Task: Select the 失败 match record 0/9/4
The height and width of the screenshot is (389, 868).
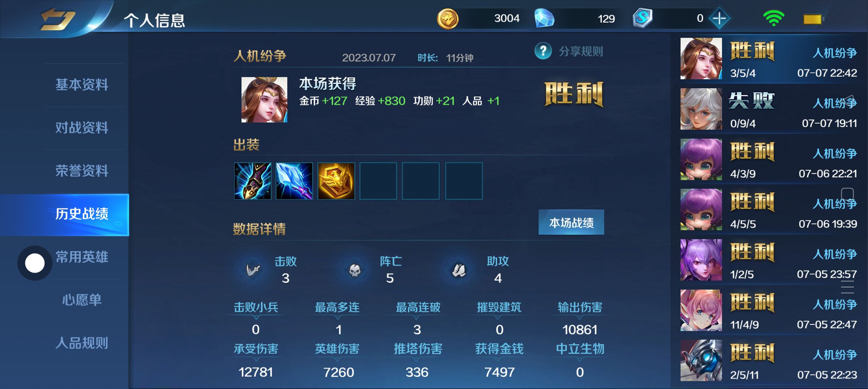Action: (x=769, y=109)
